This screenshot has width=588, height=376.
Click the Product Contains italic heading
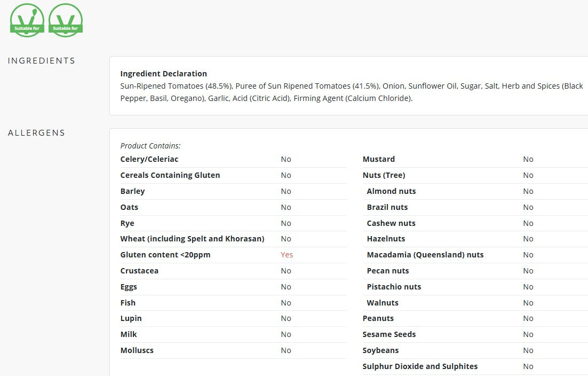(150, 146)
